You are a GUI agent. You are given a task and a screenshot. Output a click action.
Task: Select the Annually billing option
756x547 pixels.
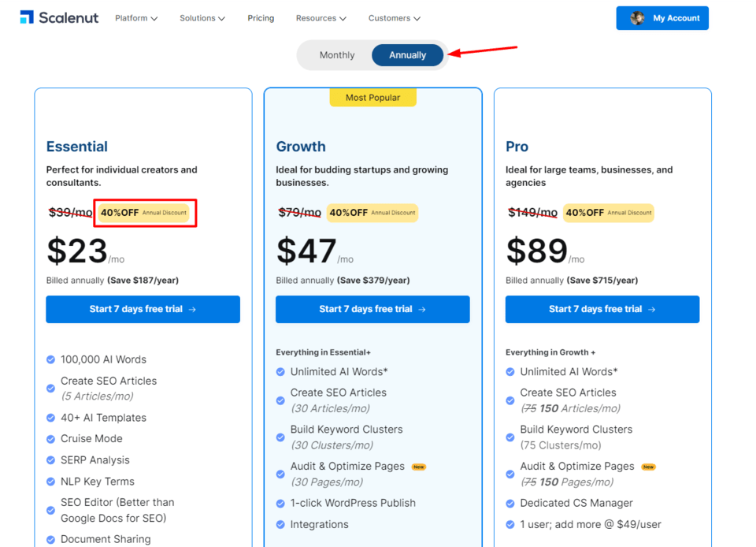[407, 55]
